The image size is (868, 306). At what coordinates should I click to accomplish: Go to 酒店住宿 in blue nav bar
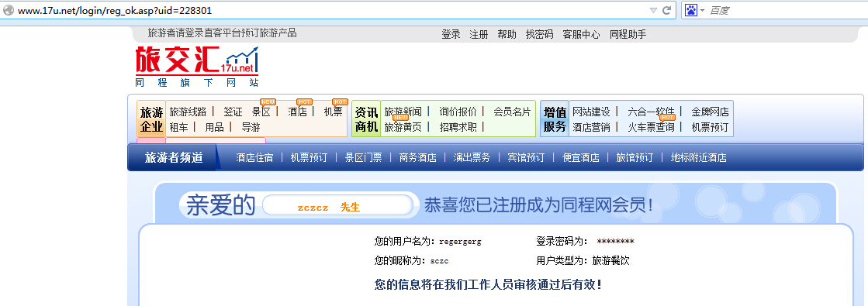254,158
